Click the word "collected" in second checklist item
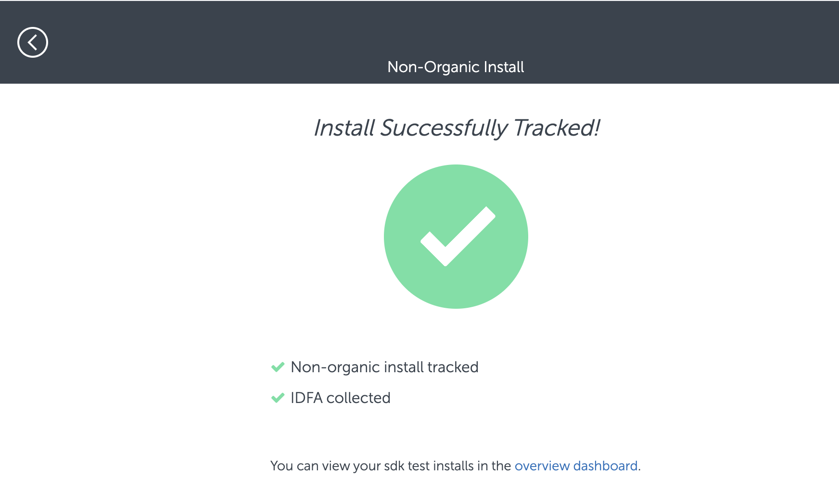839x504 pixels. coord(358,398)
